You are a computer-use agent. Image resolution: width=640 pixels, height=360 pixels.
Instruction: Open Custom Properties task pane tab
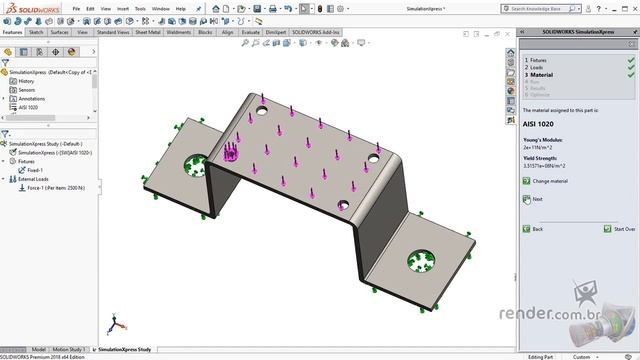pyautogui.click(x=511, y=101)
